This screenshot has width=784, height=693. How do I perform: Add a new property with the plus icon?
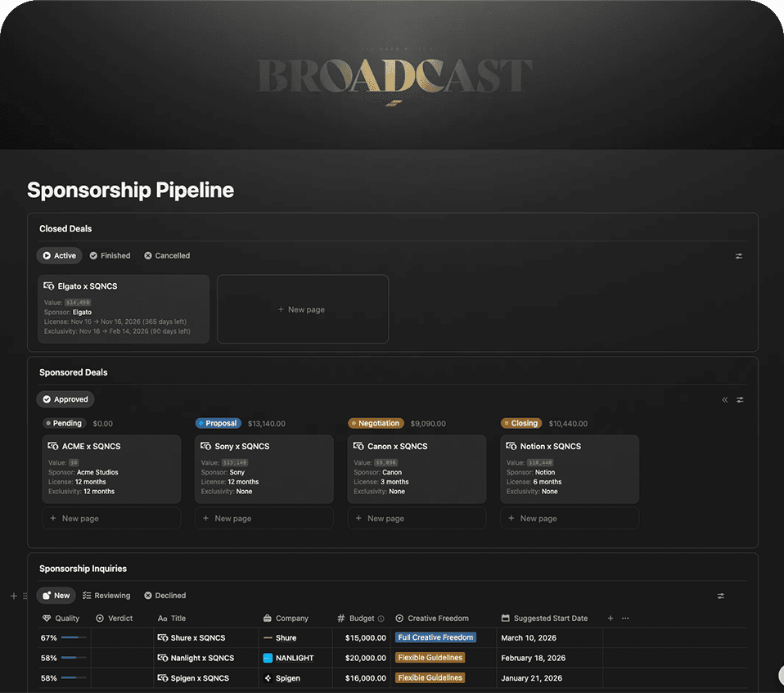pyautogui.click(x=611, y=619)
